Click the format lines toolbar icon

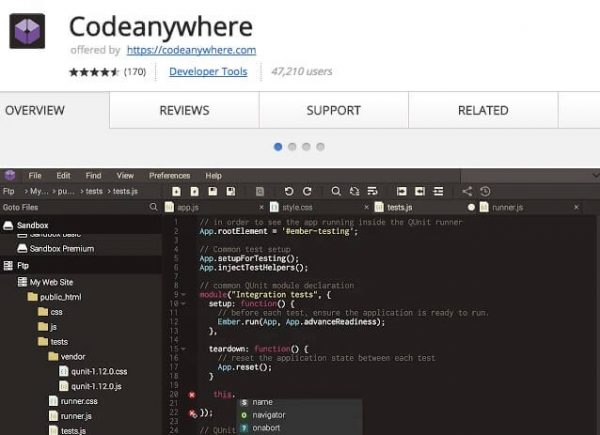click(438, 191)
